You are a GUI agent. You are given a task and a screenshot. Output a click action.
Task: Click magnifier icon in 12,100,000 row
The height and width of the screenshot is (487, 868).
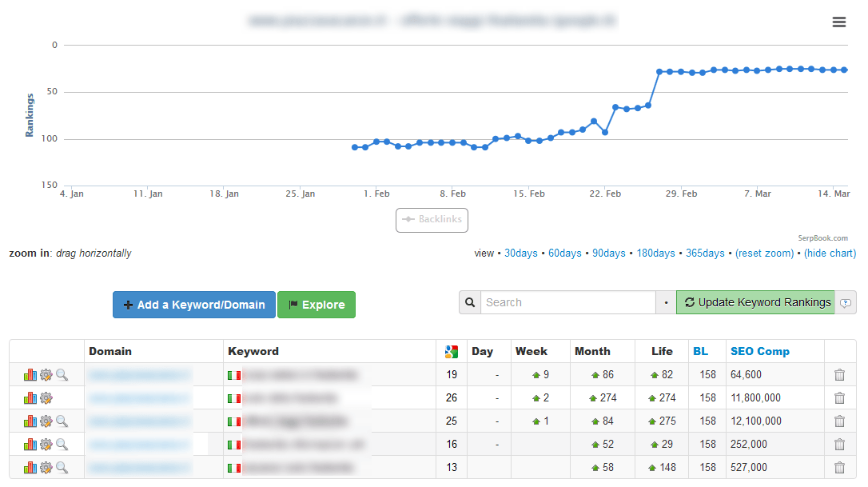(62, 421)
